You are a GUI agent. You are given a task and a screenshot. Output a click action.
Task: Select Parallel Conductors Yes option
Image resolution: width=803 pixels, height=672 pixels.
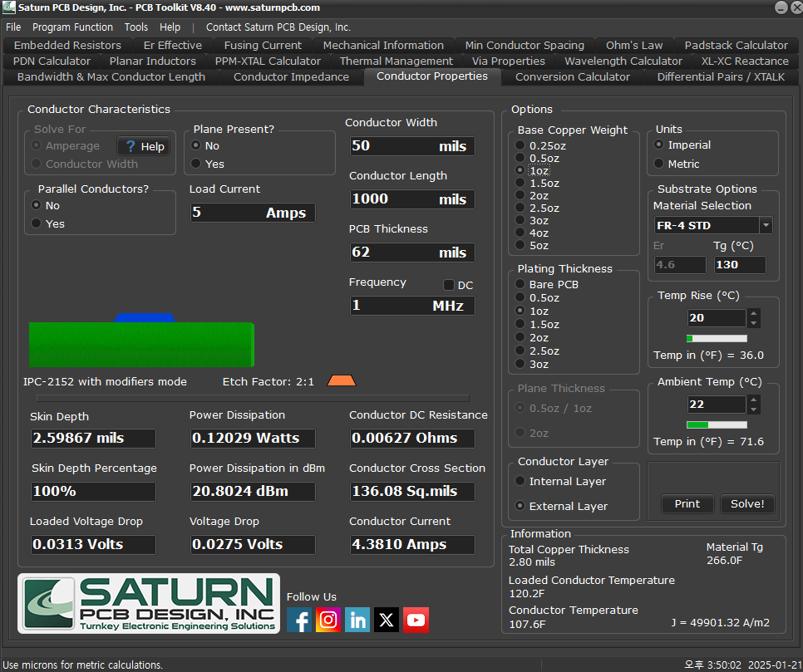point(48,223)
